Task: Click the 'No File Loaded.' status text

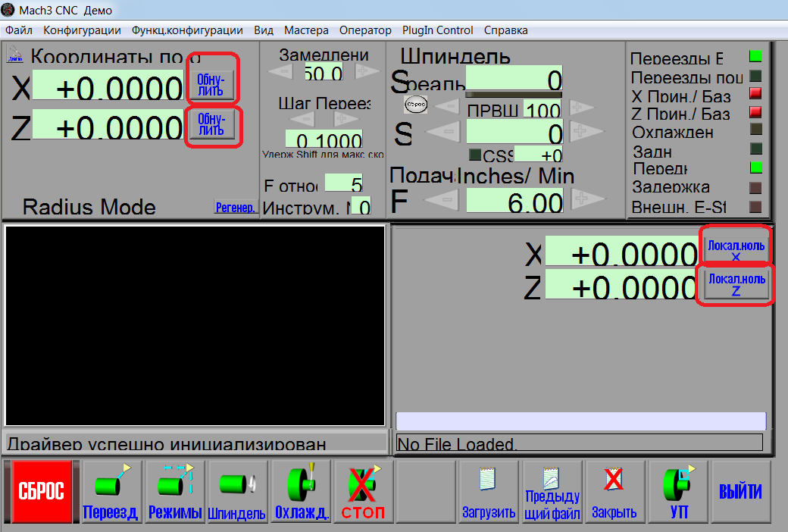Action: point(456,443)
